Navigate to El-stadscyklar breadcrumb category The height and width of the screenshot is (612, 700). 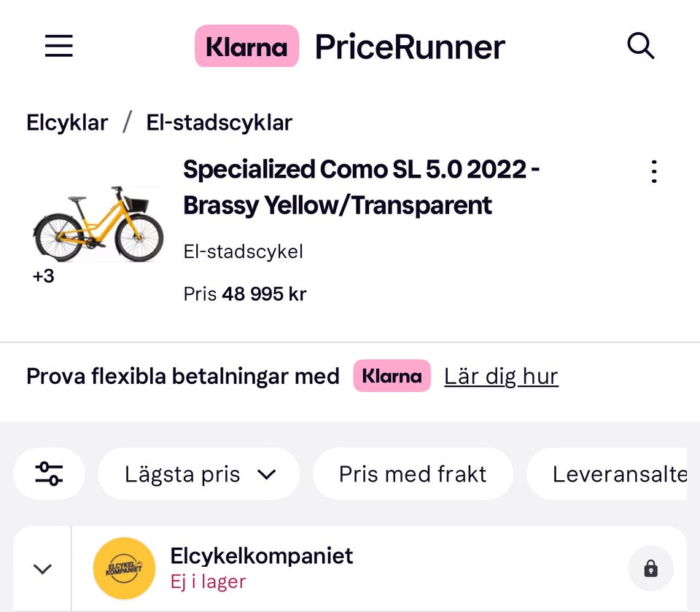coord(219,122)
